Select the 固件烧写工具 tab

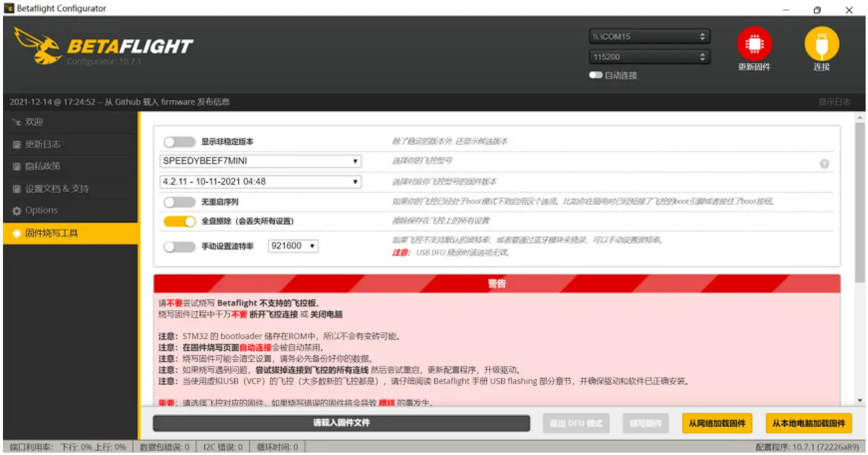(70, 233)
